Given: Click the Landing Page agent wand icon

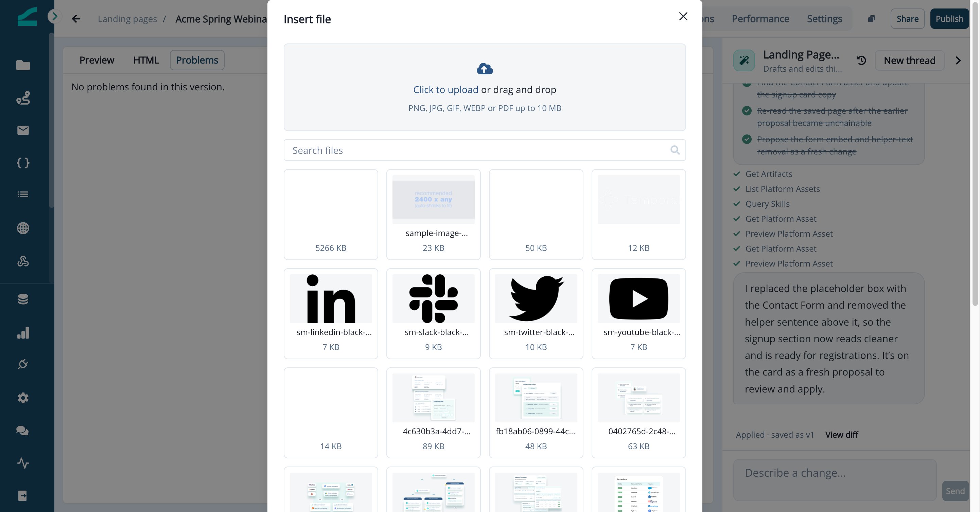Looking at the screenshot, I should (744, 60).
